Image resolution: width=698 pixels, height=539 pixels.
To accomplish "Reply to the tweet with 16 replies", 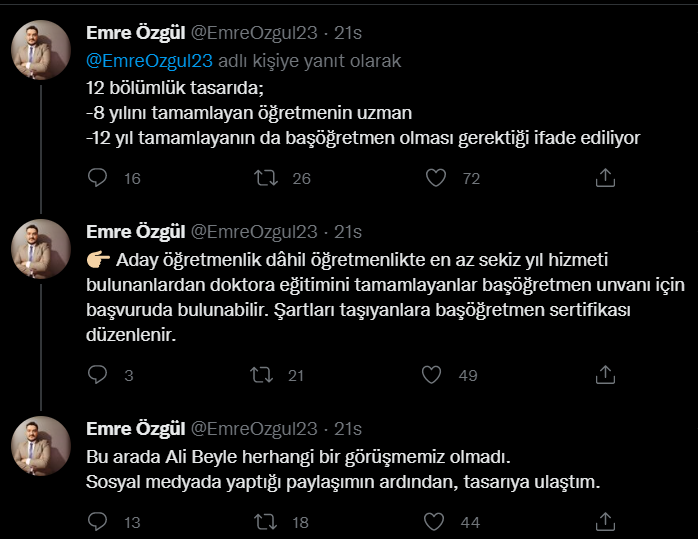I will [x=97, y=178].
